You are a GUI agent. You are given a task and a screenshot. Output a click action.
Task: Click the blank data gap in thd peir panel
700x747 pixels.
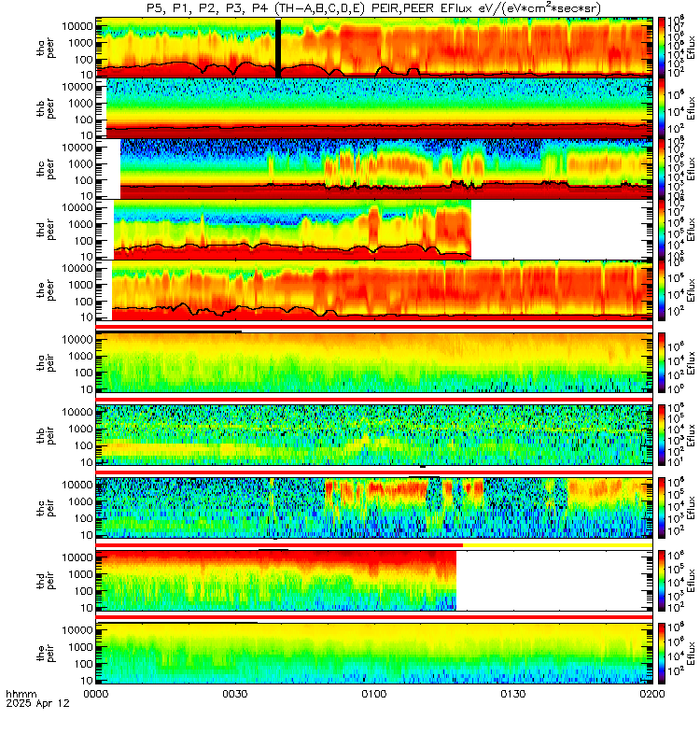[554, 580]
